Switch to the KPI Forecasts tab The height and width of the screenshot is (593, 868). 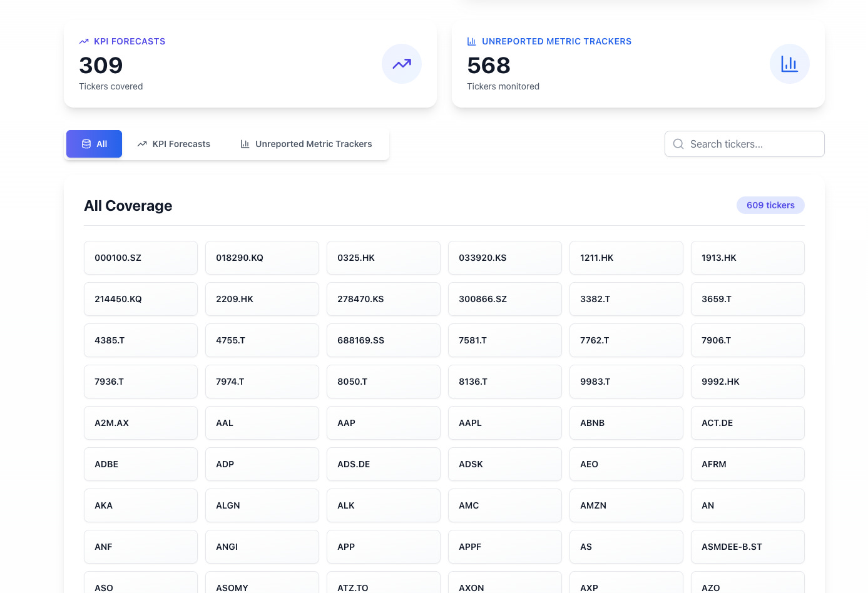coord(173,144)
